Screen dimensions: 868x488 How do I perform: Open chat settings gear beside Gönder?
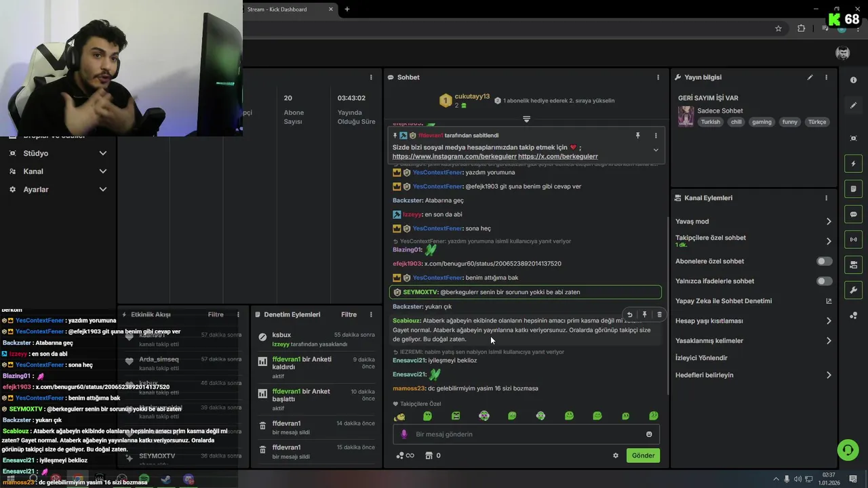pyautogui.click(x=616, y=455)
